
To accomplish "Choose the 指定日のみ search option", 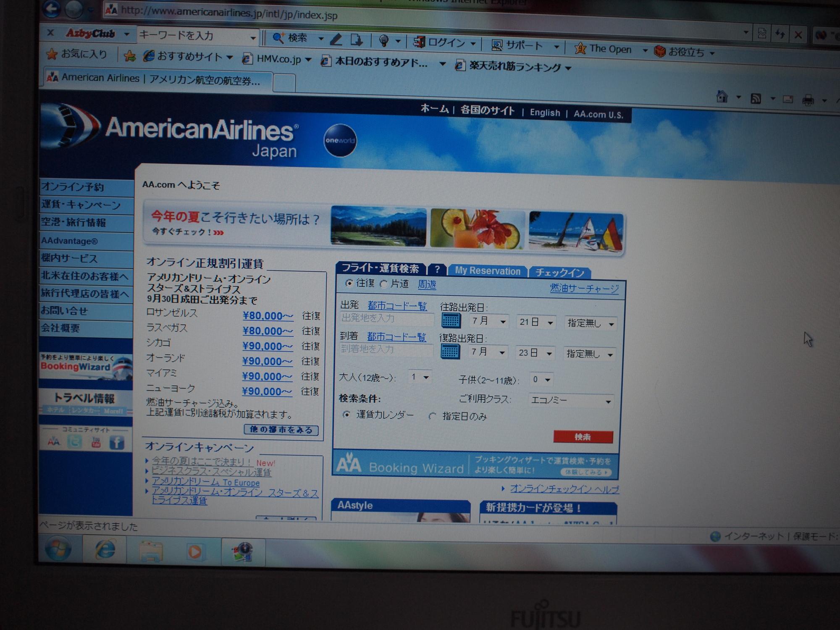I will click(432, 416).
